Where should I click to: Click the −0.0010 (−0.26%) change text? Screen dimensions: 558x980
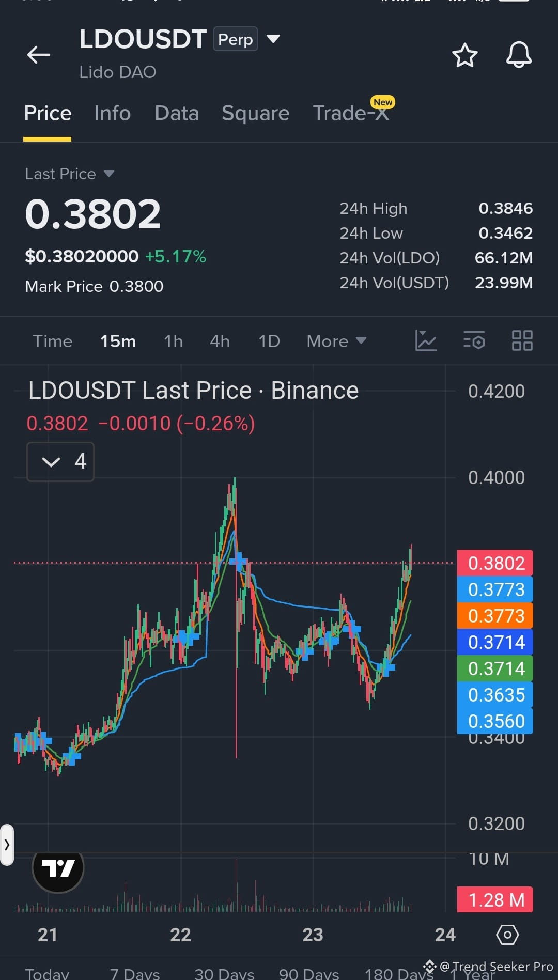(176, 424)
